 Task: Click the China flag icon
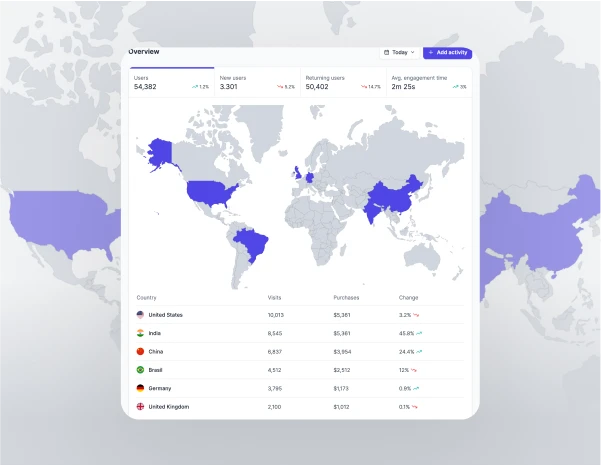coord(140,352)
